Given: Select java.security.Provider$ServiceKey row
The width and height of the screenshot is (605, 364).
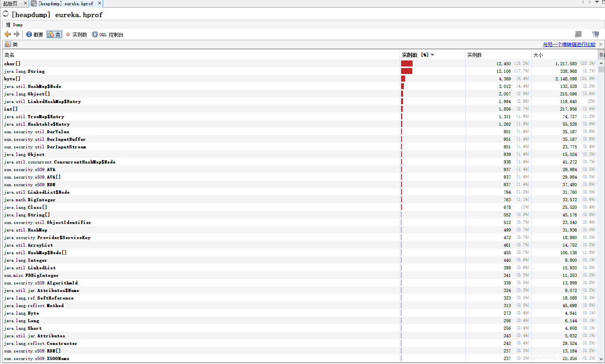Looking at the screenshot, I should (x=301, y=237).
